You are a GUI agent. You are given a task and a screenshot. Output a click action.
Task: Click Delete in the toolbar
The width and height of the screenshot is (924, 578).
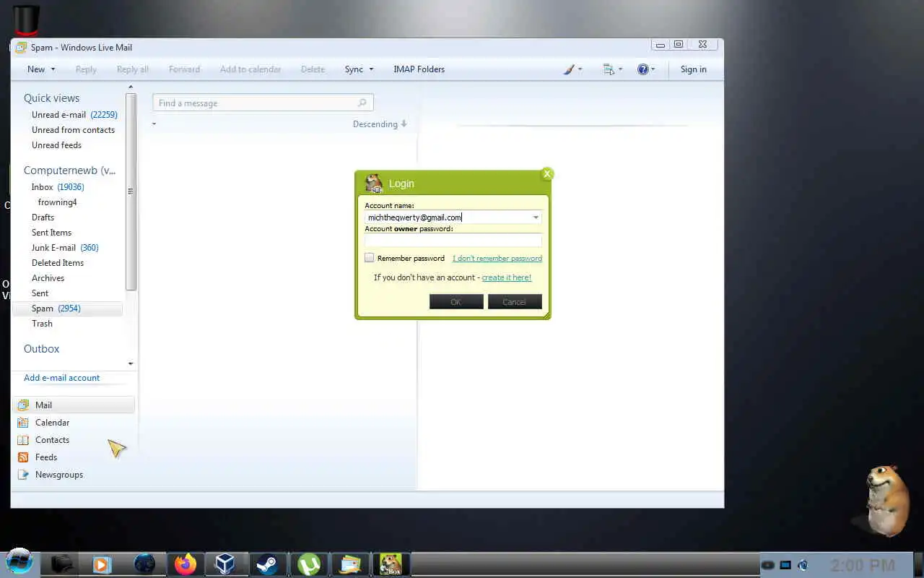click(313, 69)
